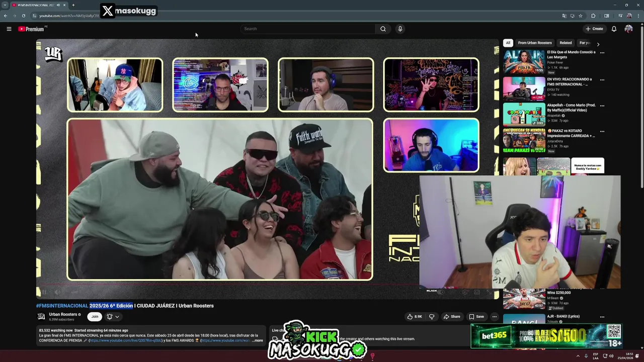
Task: Open the Chrome side panel icon
Action: [x=607, y=16]
